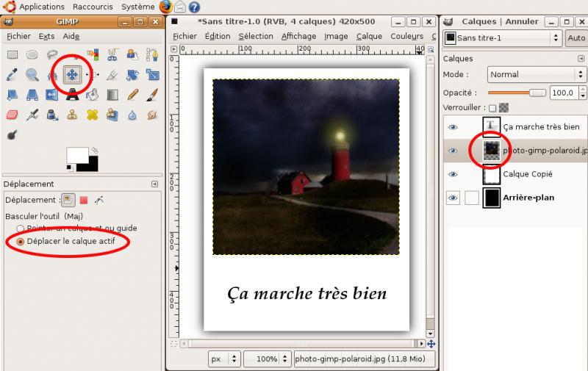Toggle chain link on Arrière-plan layer
The height and width of the screenshot is (371, 588).
click(x=471, y=198)
